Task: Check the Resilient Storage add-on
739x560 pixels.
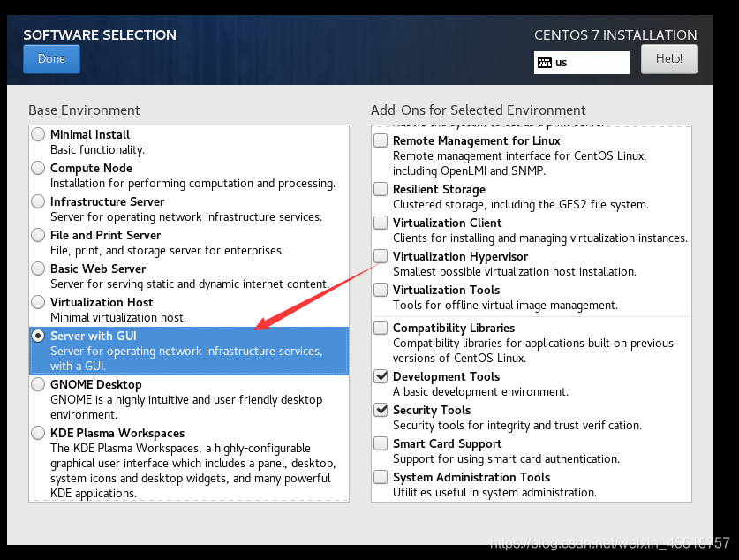Action: click(381, 189)
